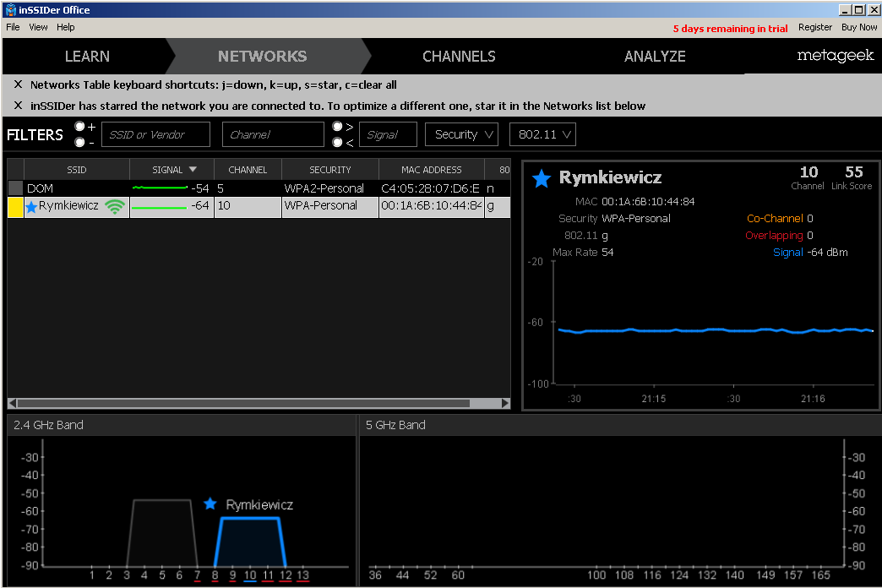Viewport: 882px width, 588px height.
Task: Click the right arrow of horizontal scrollbar
Action: (505, 403)
